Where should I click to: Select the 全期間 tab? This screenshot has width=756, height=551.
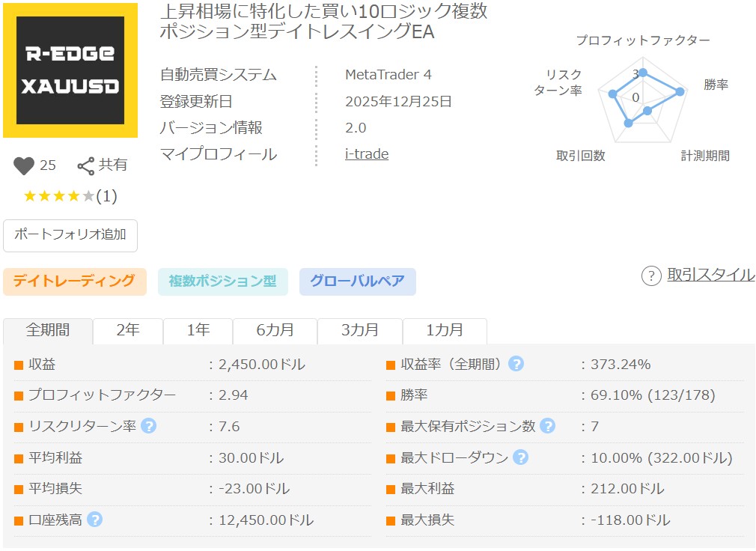(48, 330)
